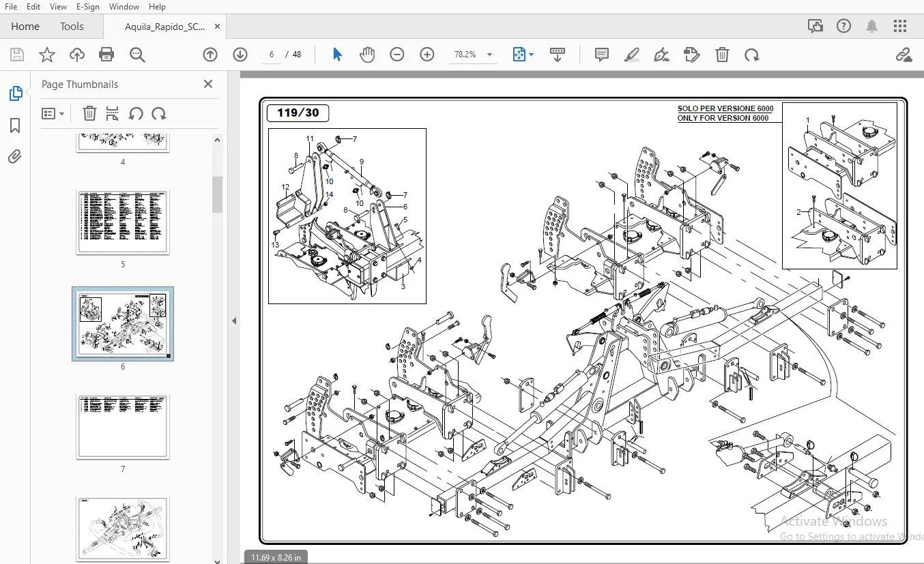The width and height of the screenshot is (924, 564).
Task: Select page 7 thumbnail
Action: [123, 426]
